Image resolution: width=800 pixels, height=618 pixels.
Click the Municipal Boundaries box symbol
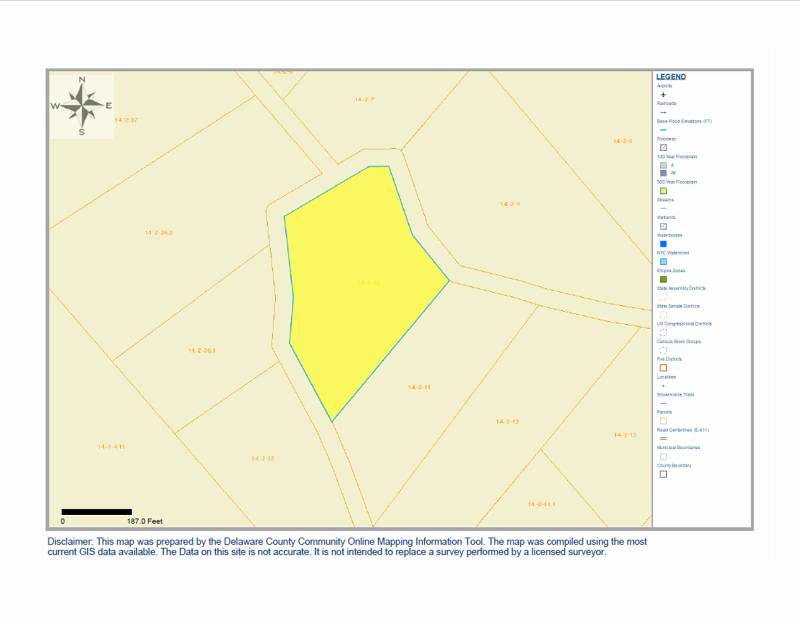tap(663, 456)
